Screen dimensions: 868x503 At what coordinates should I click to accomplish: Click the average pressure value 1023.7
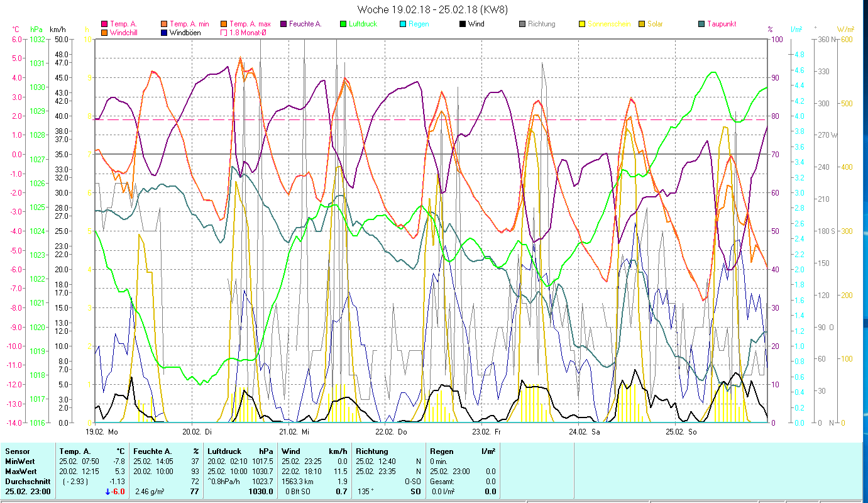pyautogui.click(x=263, y=482)
